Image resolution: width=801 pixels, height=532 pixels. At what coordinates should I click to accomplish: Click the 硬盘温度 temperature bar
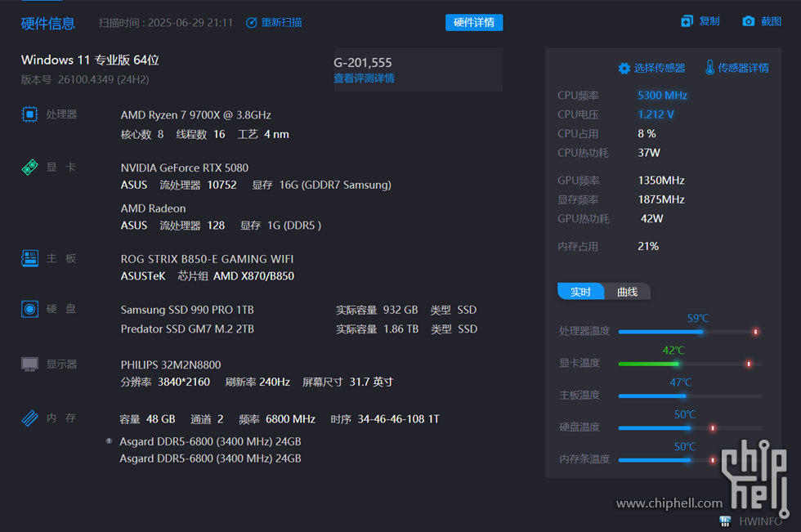[690, 428]
